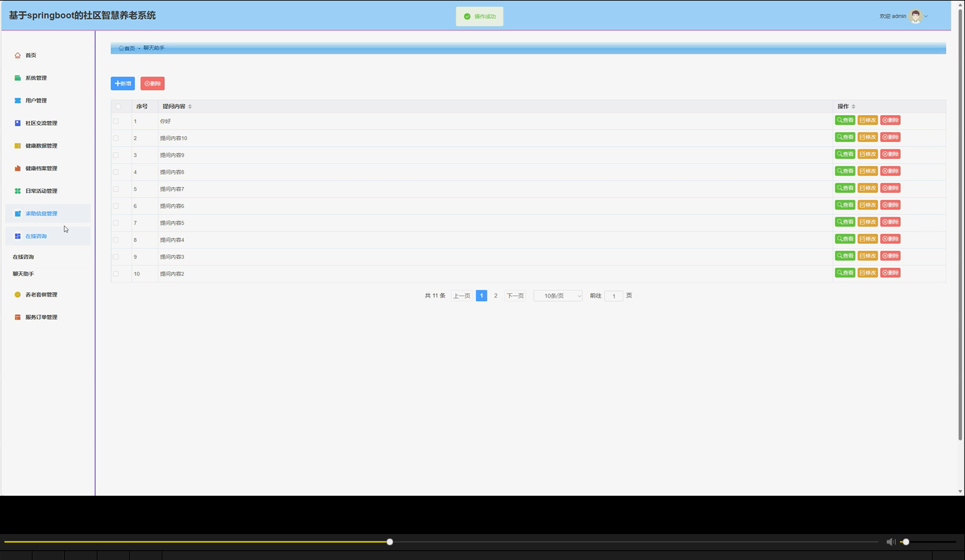Image resolution: width=965 pixels, height=560 pixels.
Task: Click the 健康档案管理 orange icon
Action: point(18,168)
